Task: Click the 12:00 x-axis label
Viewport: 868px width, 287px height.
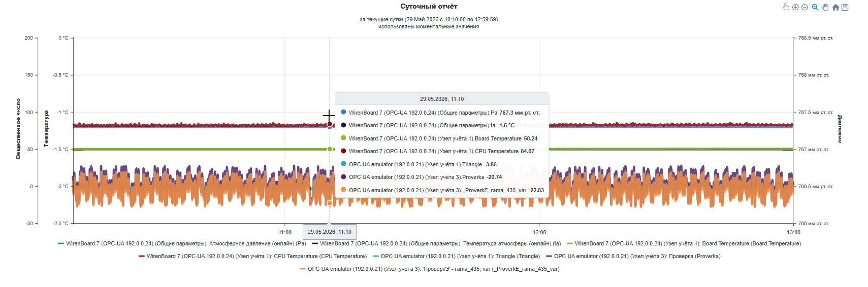Action: point(539,232)
